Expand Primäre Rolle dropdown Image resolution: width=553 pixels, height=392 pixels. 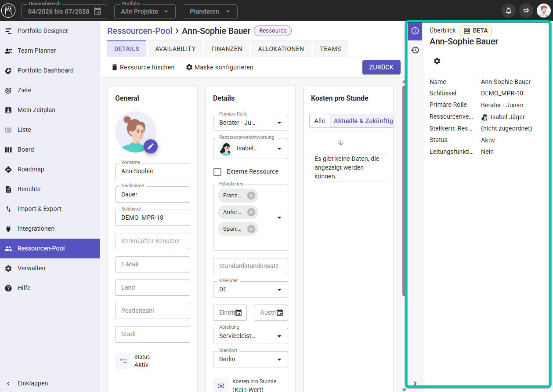point(279,123)
